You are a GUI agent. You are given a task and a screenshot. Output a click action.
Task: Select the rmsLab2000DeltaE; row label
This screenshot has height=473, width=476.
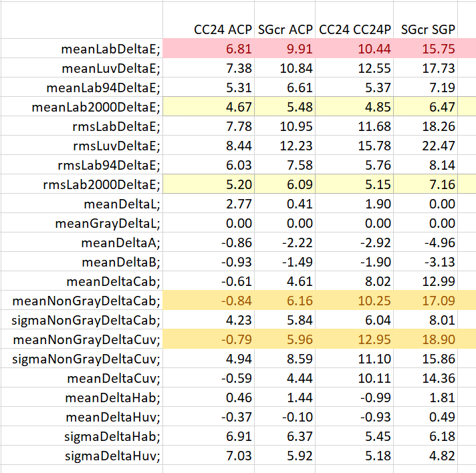[x=82, y=184]
